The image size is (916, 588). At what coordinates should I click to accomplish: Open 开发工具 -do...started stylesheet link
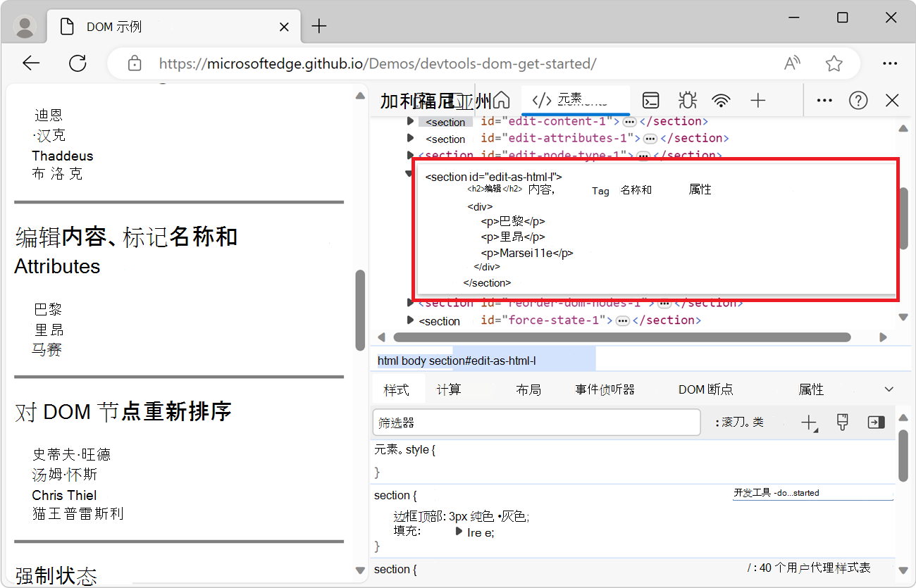(x=776, y=493)
